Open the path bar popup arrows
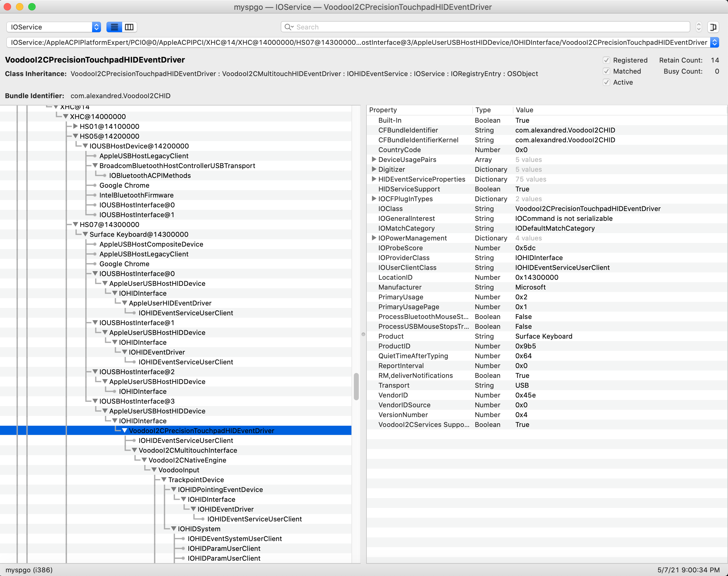The height and width of the screenshot is (576, 728). [x=714, y=43]
